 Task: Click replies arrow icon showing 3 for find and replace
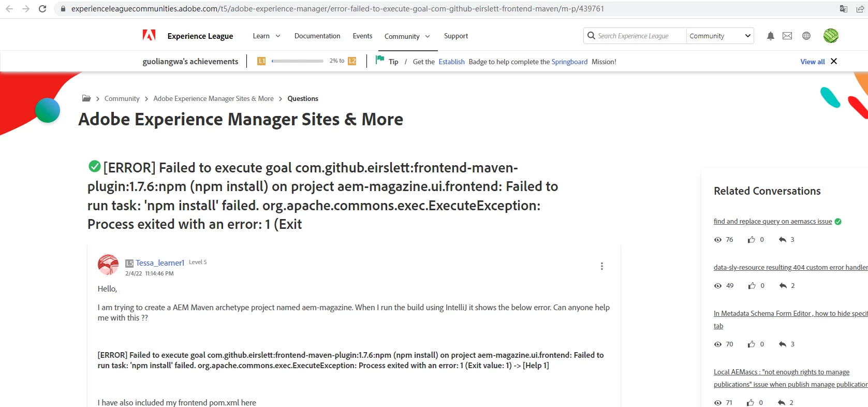pos(783,240)
